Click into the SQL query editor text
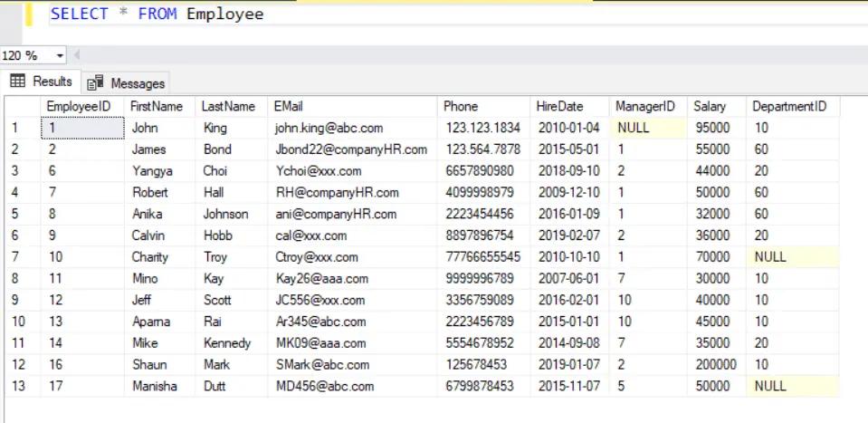 [x=157, y=14]
